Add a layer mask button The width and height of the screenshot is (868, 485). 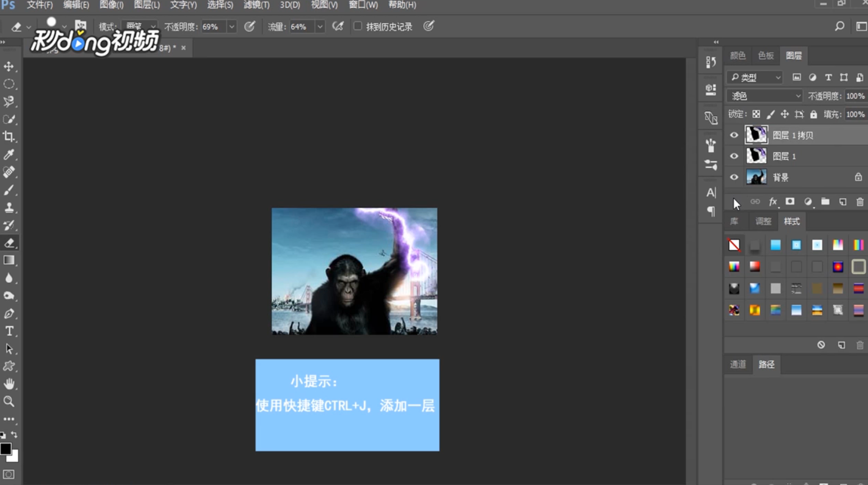click(x=790, y=202)
